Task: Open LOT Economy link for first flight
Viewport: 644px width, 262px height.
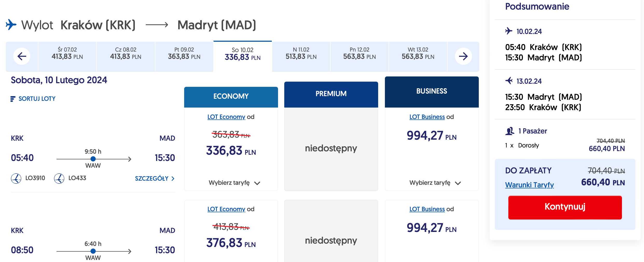Action: coord(226,117)
